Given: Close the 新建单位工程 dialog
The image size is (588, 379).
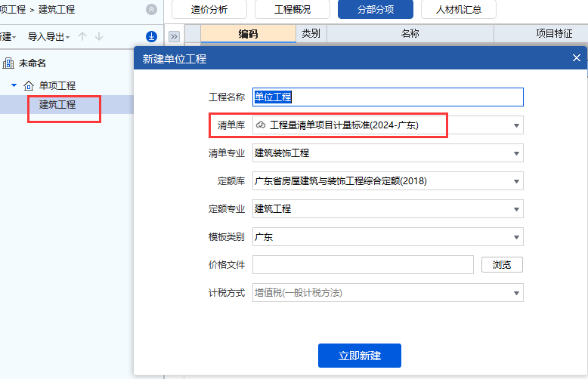Looking at the screenshot, I should click(x=577, y=57).
